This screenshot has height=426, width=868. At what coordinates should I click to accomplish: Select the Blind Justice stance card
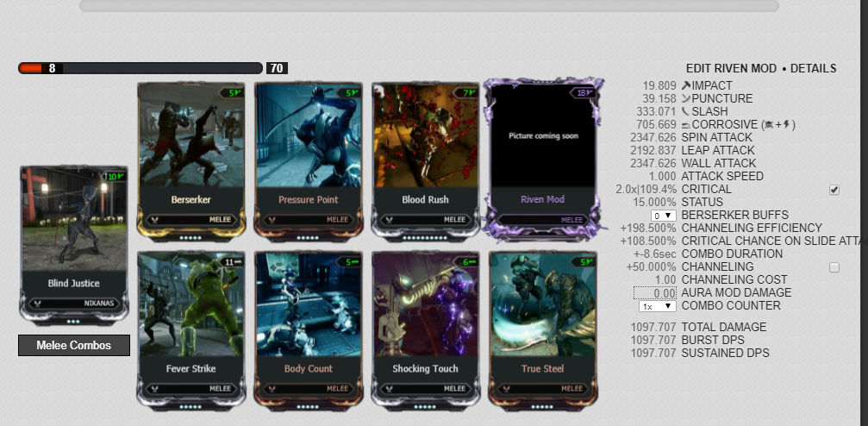(73, 246)
